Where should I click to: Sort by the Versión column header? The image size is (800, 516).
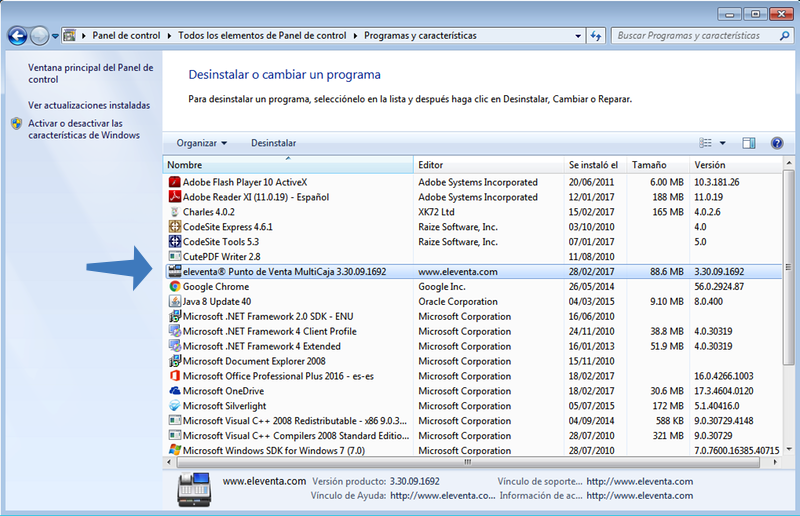(x=735, y=165)
